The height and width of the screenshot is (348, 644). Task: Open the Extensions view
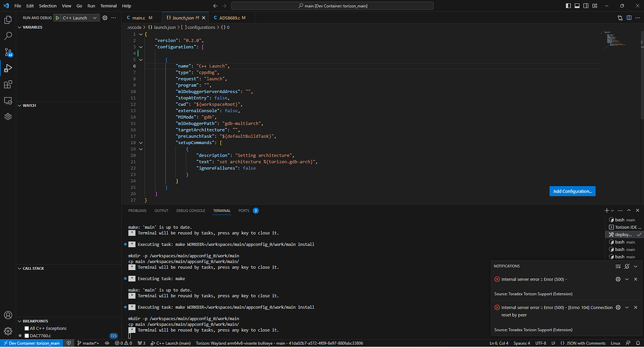(x=8, y=84)
